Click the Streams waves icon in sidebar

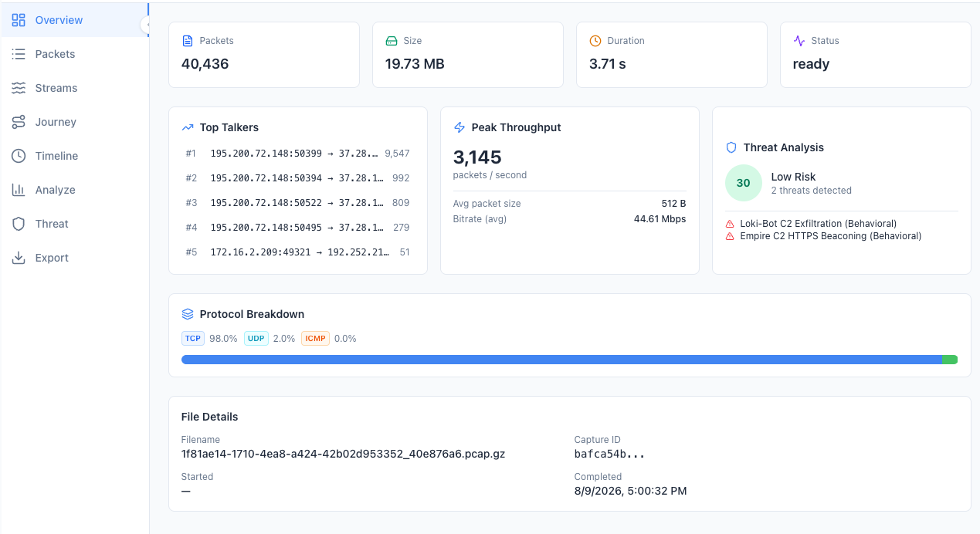click(19, 88)
